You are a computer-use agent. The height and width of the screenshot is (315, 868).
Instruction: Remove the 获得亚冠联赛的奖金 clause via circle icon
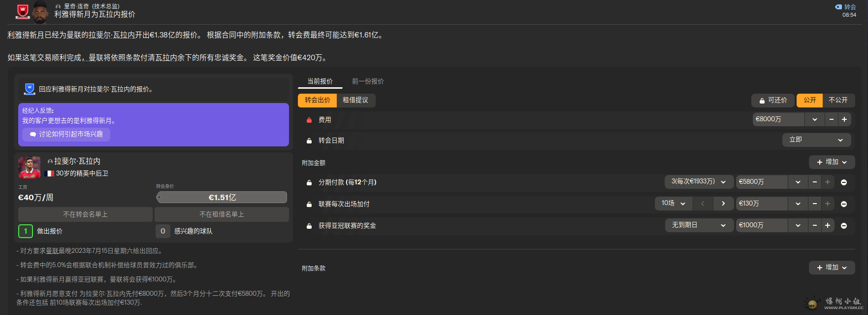click(x=844, y=226)
